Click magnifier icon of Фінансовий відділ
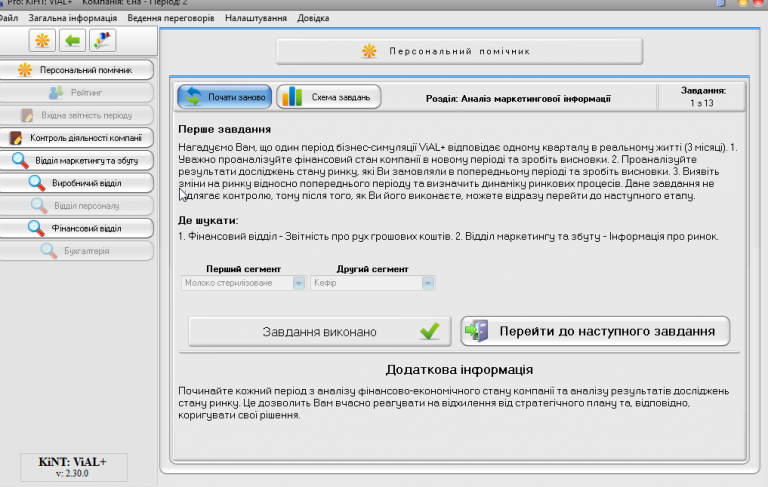Image resolution: width=768 pixels, height=487 pixels. click(x=36, y=228)
